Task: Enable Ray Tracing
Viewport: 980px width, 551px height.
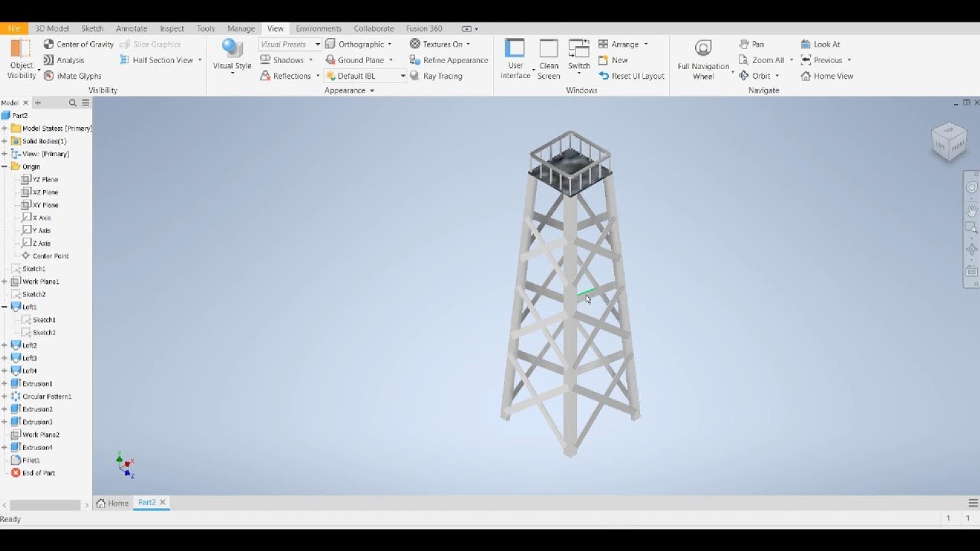Action: tap(436, 76)
